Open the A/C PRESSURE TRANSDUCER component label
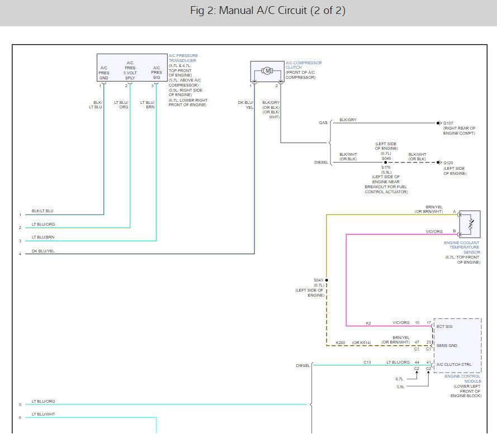The image size is (497, 448). click(183, 58)
